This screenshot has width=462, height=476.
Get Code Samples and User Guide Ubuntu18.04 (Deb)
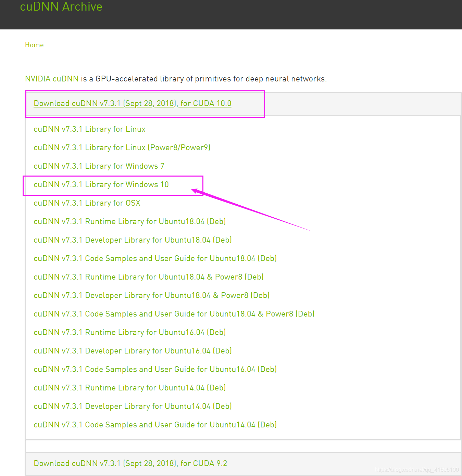pyautogui.click(x=155, y=258)
